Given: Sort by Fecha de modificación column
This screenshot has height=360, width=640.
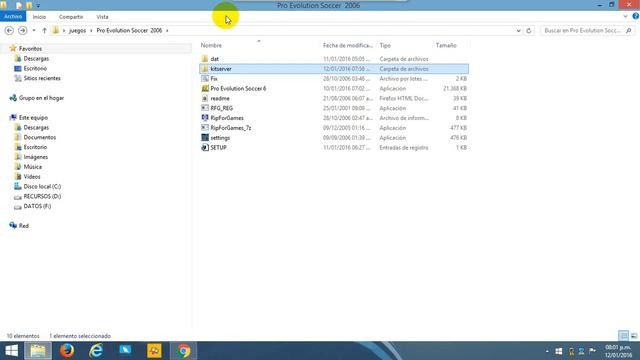Looking at the screenshot, I should 348,45.
